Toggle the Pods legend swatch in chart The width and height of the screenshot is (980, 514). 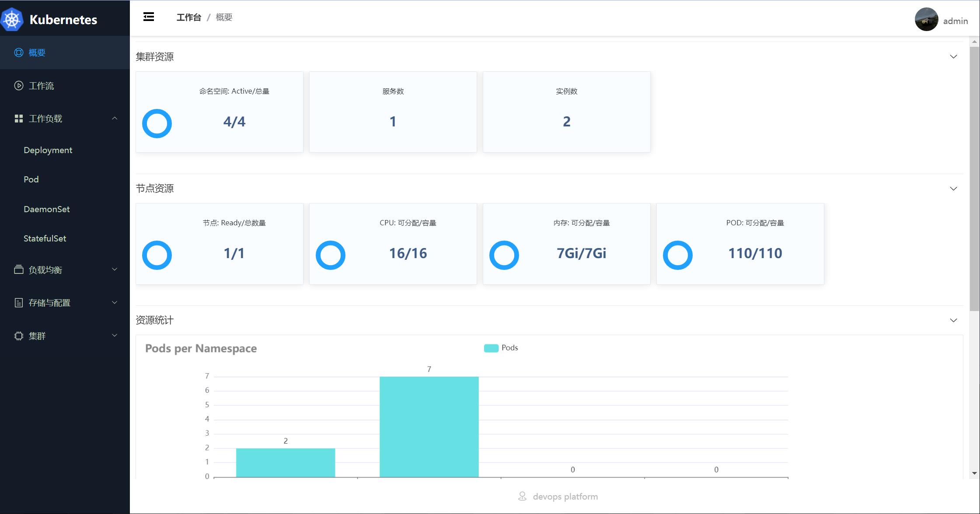pos(491,348)
